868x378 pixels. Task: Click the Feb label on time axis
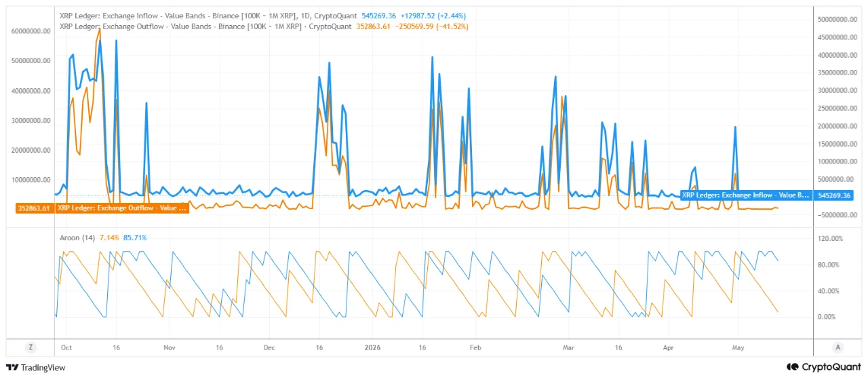pos(475,347)
